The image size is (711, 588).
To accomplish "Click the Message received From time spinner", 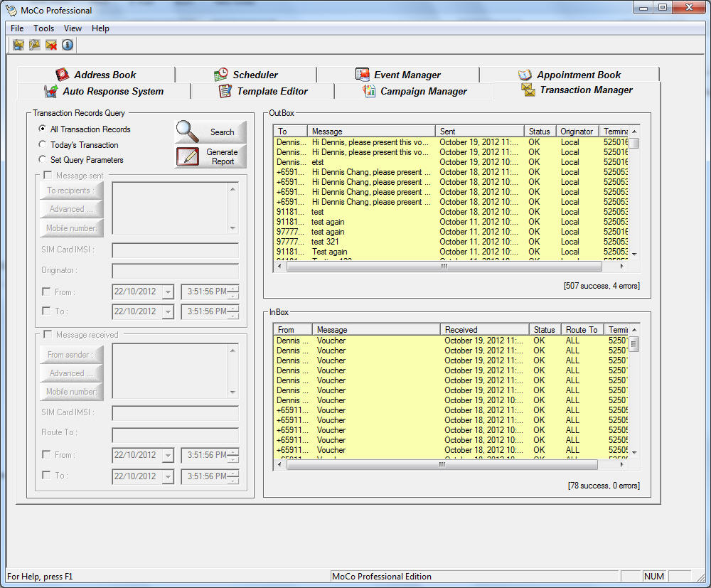I will coord(233,455).
